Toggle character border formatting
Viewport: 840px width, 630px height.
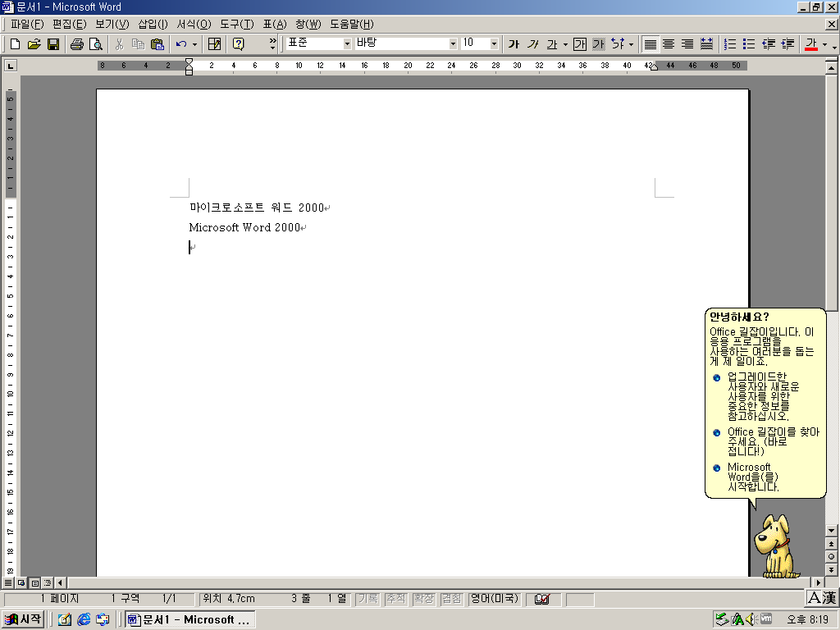tap(580, 44)
